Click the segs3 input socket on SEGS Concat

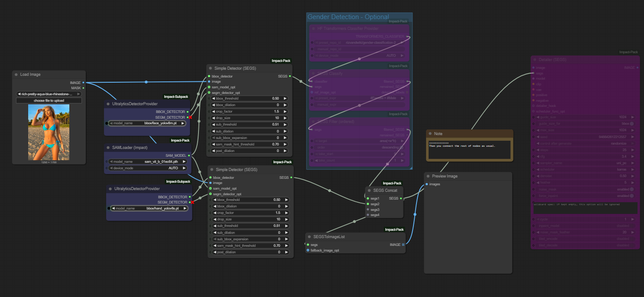coord(368,209)
